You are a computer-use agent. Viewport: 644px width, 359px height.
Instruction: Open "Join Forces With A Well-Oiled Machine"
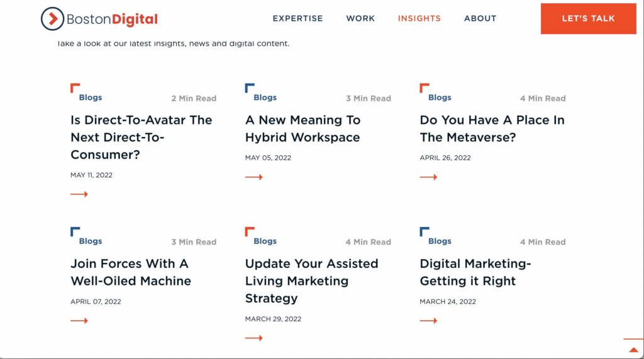click(x=130, y=272)
